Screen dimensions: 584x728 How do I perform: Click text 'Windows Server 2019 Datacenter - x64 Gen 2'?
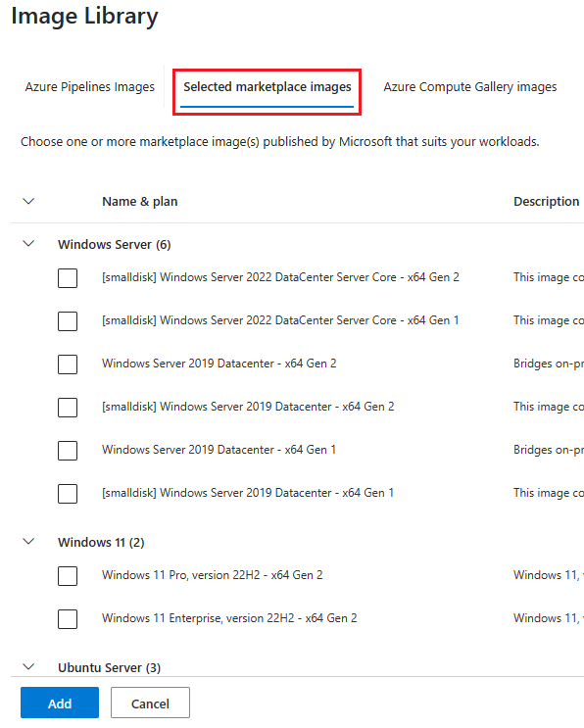pyautogui.click(x=219, y=364)
